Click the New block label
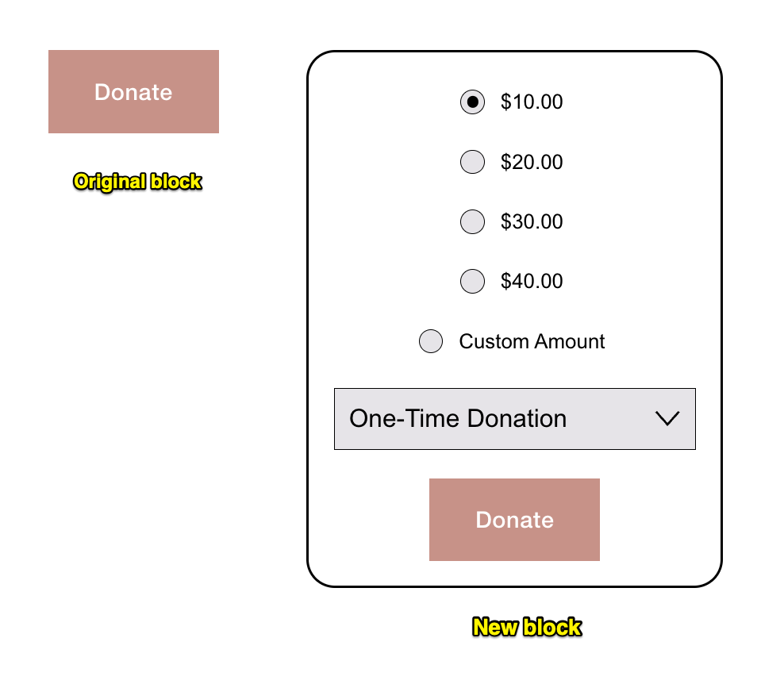 [x=527, y=627]
